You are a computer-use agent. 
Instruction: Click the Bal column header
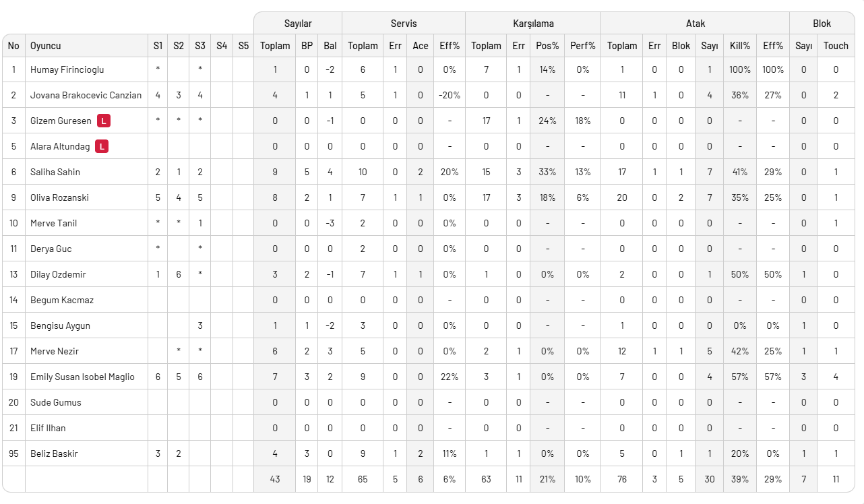tap(330, 46)
